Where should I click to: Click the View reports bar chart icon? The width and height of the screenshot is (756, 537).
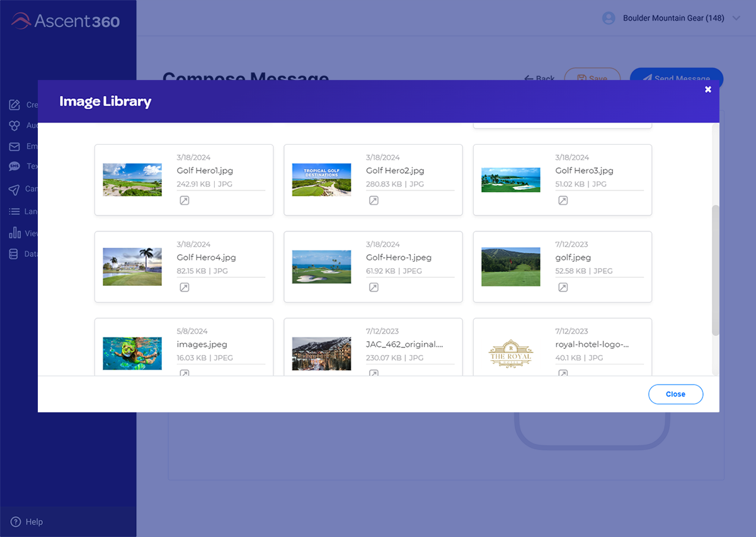pyautogui.click(x=14, y=233)
